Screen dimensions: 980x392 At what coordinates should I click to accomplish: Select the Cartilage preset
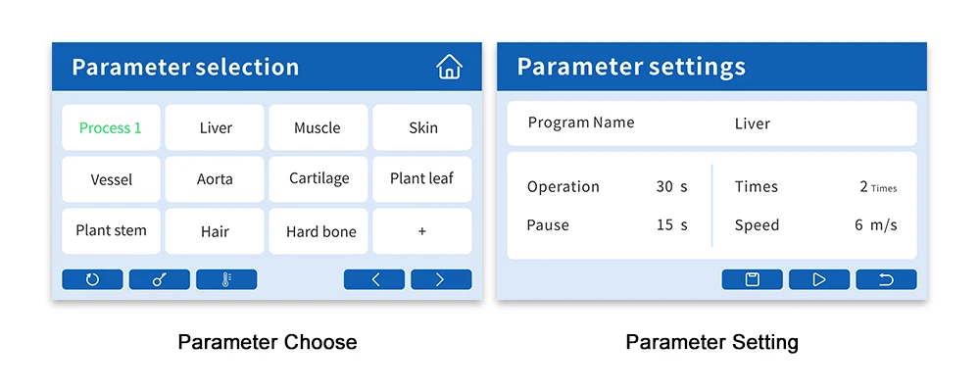point(318,179)
